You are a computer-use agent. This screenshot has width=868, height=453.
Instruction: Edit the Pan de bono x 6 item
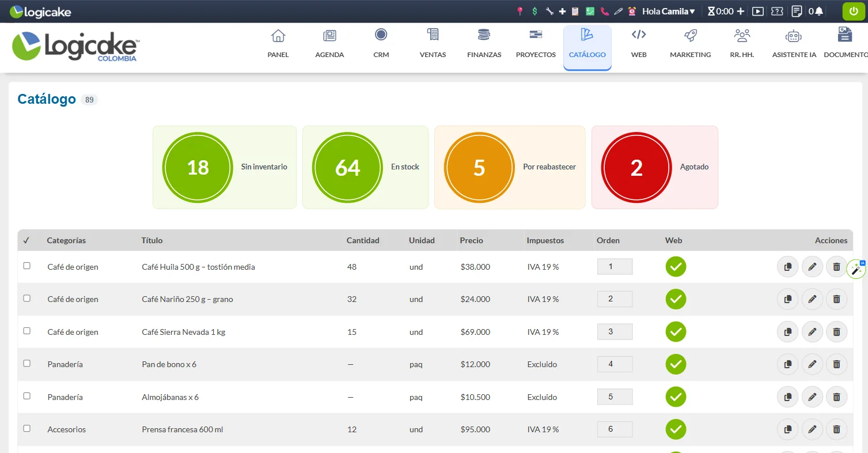[812, 364]
